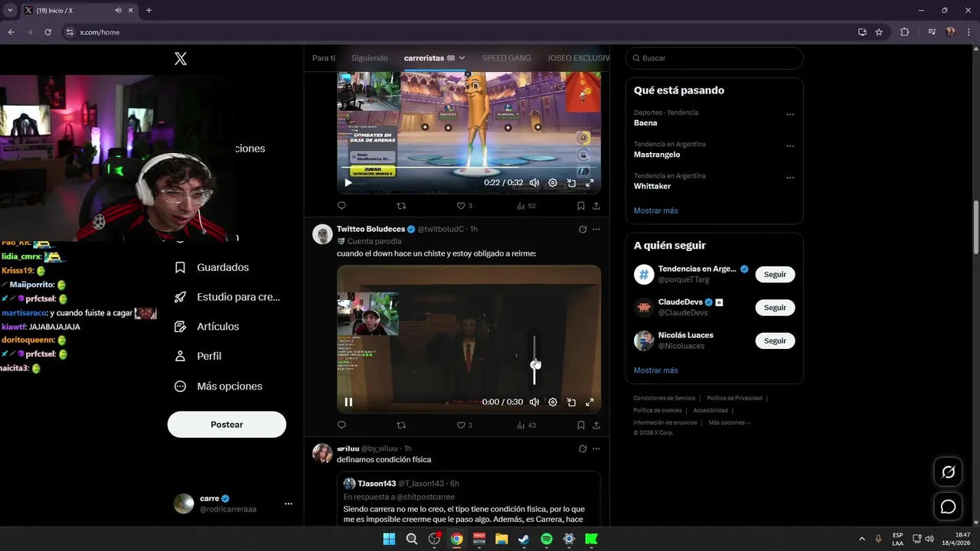View analytics showing 43 views
The width and height of the screenshot is (980, 551).
[x=526, y=425]
